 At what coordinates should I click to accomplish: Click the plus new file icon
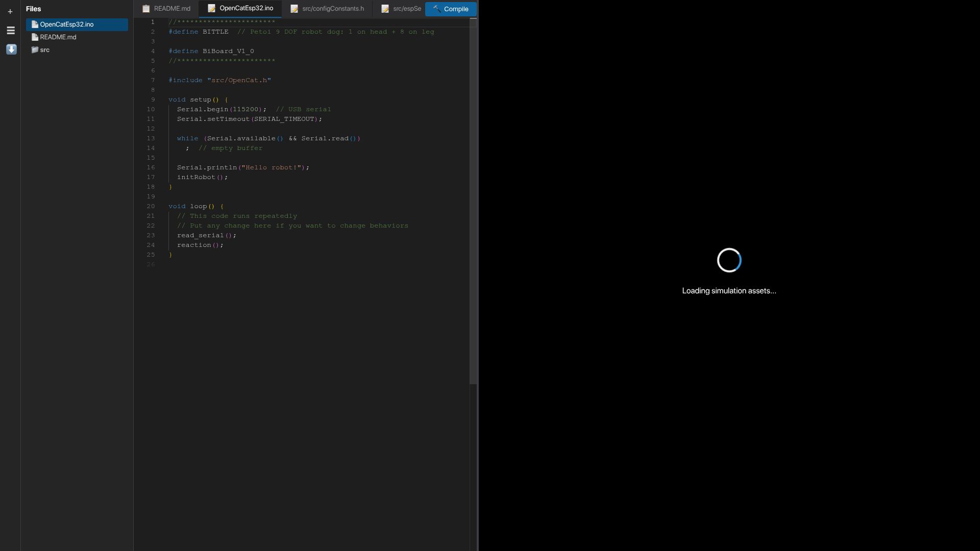coord(10,11)
